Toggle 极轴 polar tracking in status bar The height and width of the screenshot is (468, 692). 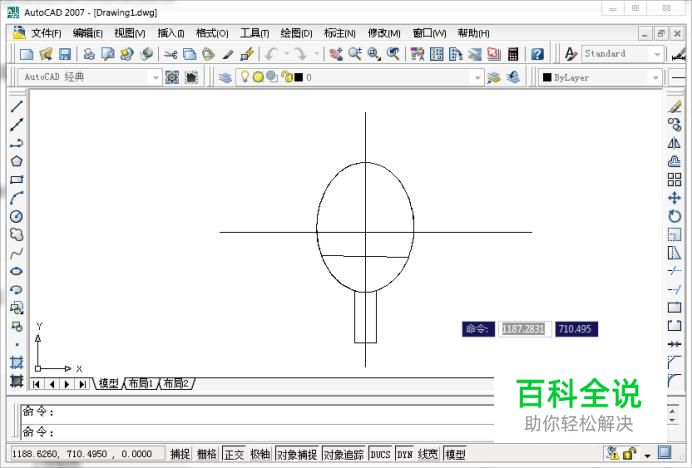tap(260, 454)
